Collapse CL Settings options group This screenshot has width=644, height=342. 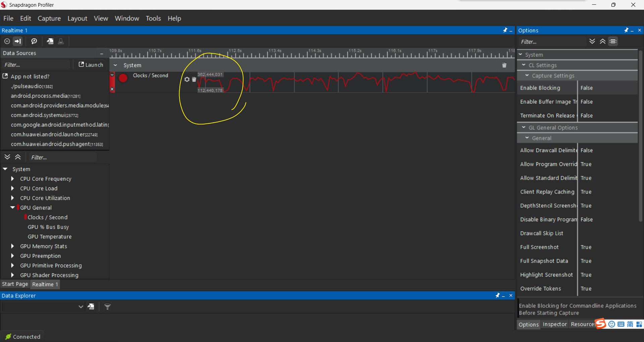524,65
